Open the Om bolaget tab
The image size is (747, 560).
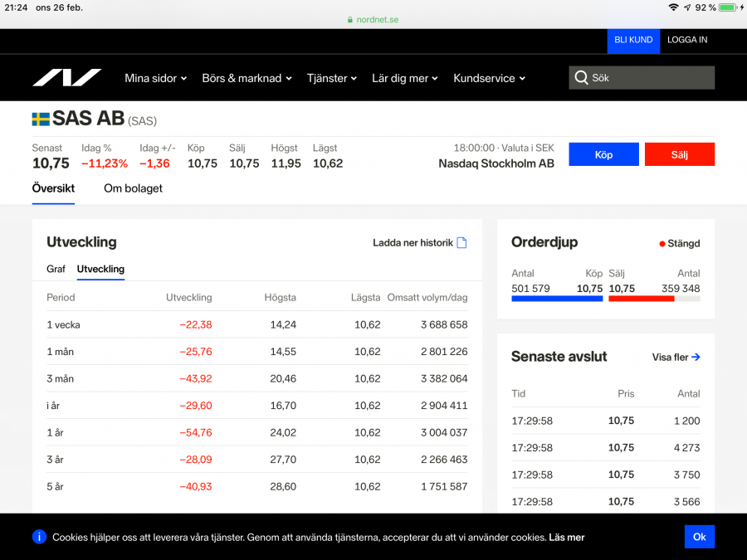[x=133, y=188]
